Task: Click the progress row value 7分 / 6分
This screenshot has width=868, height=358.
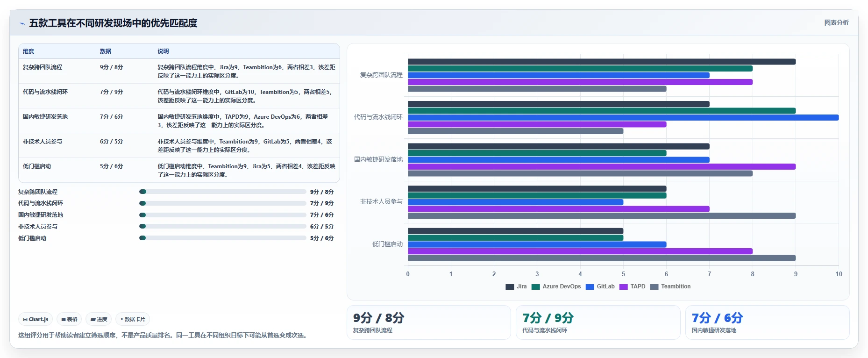Action: point(322,215)
